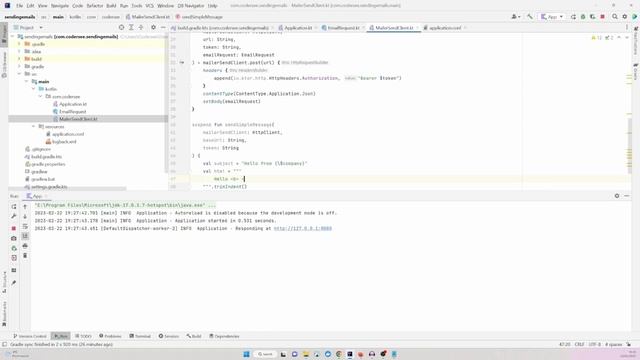The height and width of the screenshot is (360, 640).
Task: Open editor tabs more options menu
Action: tap(627, 27)
